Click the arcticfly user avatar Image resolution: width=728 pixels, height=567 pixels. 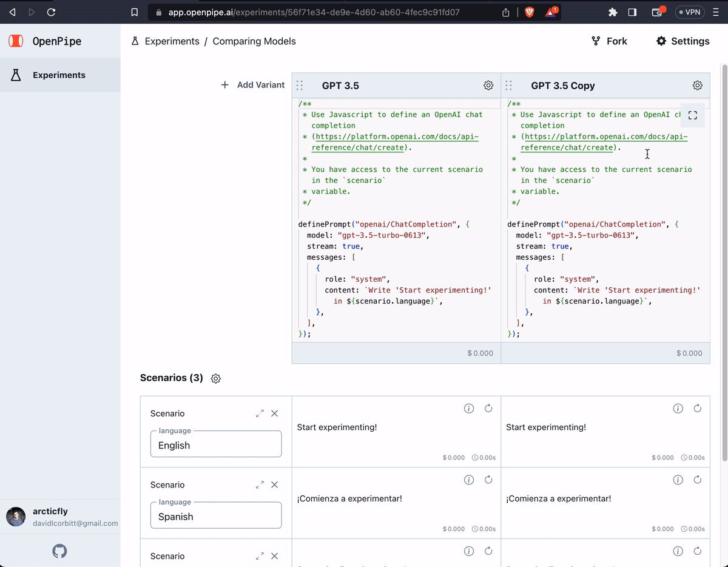click(16, 517)
